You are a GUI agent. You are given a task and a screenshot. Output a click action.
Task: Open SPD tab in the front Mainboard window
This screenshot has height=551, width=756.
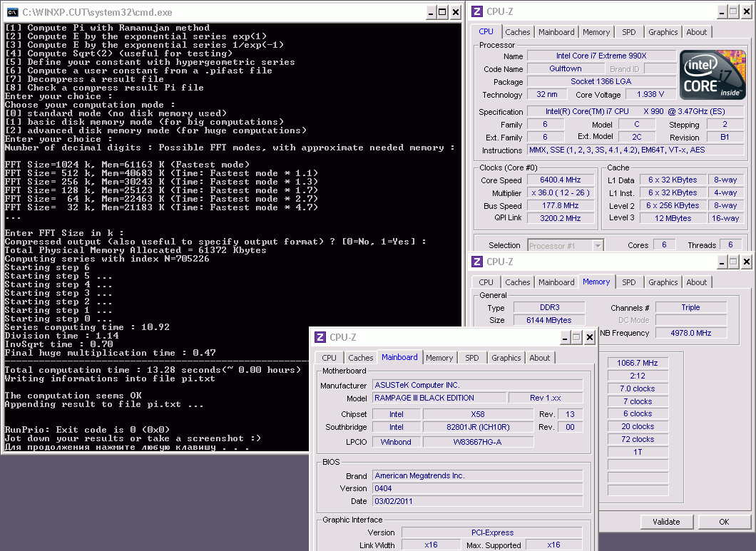tap(472, 358)
